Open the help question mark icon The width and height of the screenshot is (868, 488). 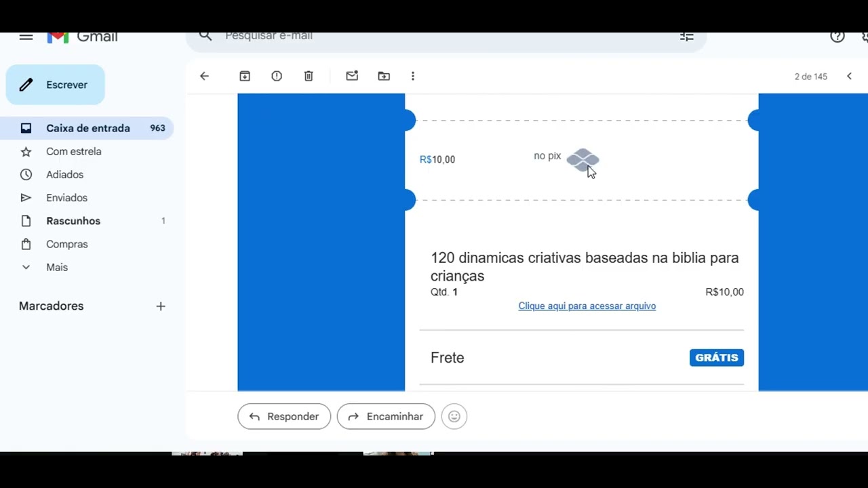[837, 37]
